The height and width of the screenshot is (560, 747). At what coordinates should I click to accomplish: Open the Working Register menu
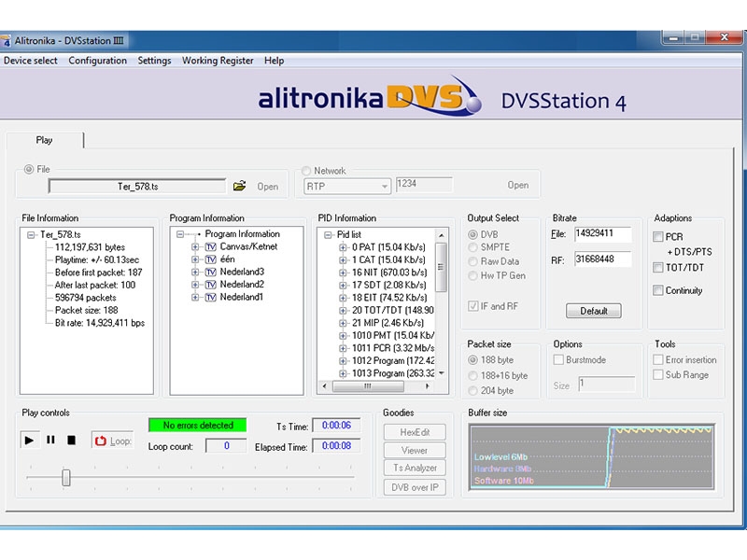[x=218, y=61]
